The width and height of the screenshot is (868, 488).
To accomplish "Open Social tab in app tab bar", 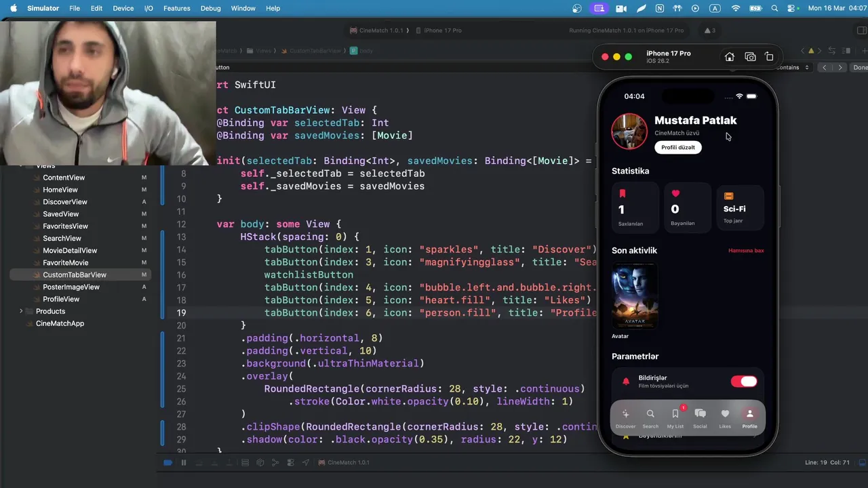I will [700, 418].
